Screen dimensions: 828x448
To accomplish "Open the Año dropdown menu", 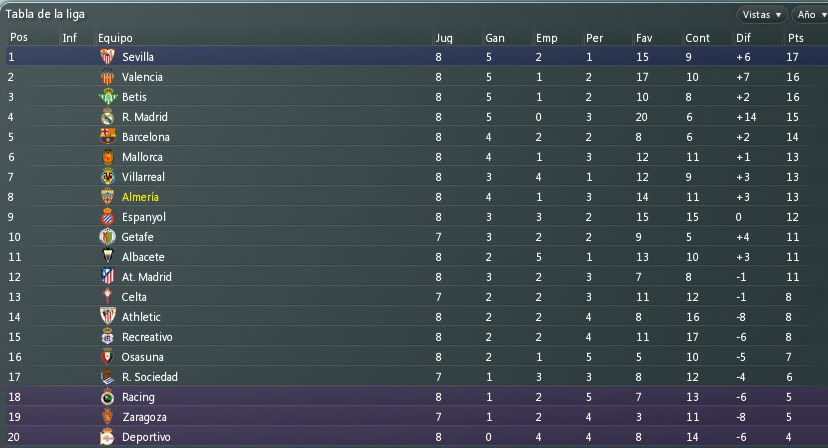I will click(810, 15).
